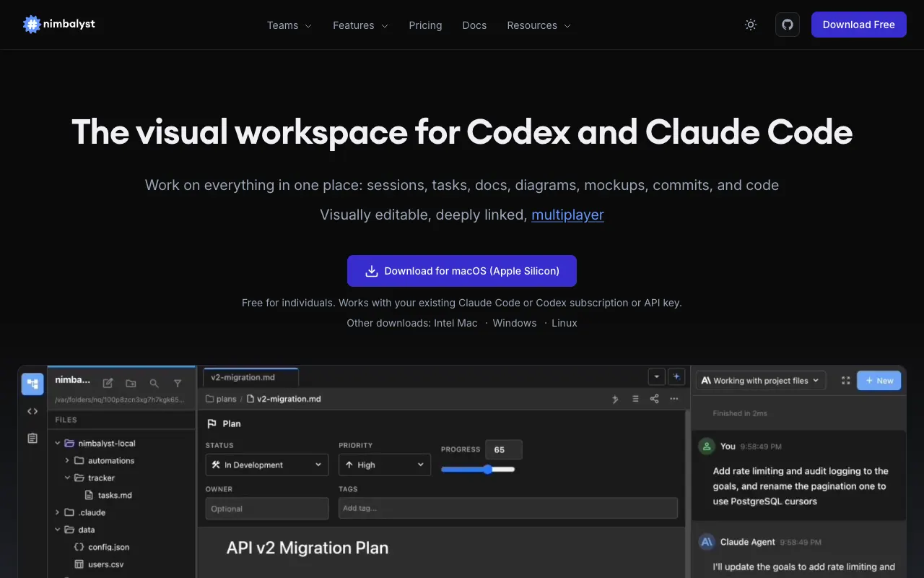Expand the .claude folder
The image size is (924, 578).
[58, 512]
